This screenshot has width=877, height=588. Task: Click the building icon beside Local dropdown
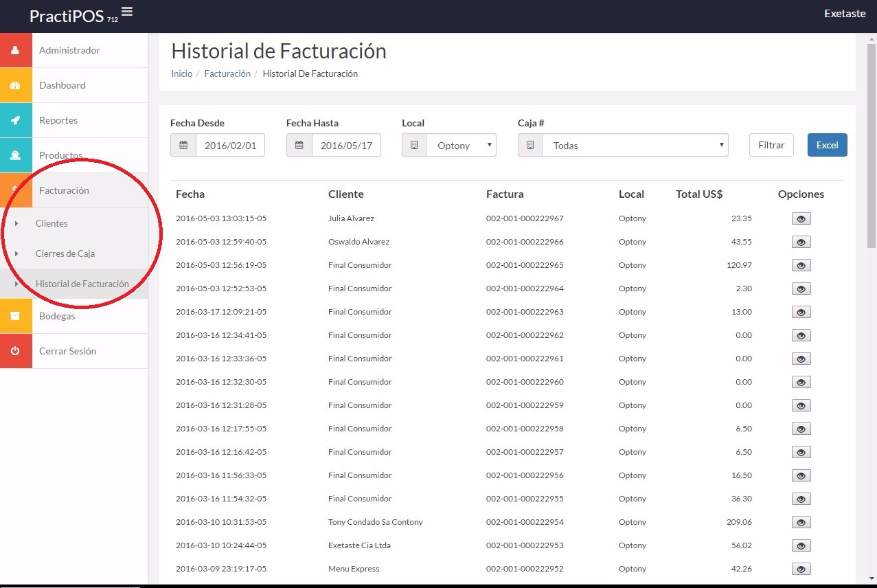(x=414, y=145)
